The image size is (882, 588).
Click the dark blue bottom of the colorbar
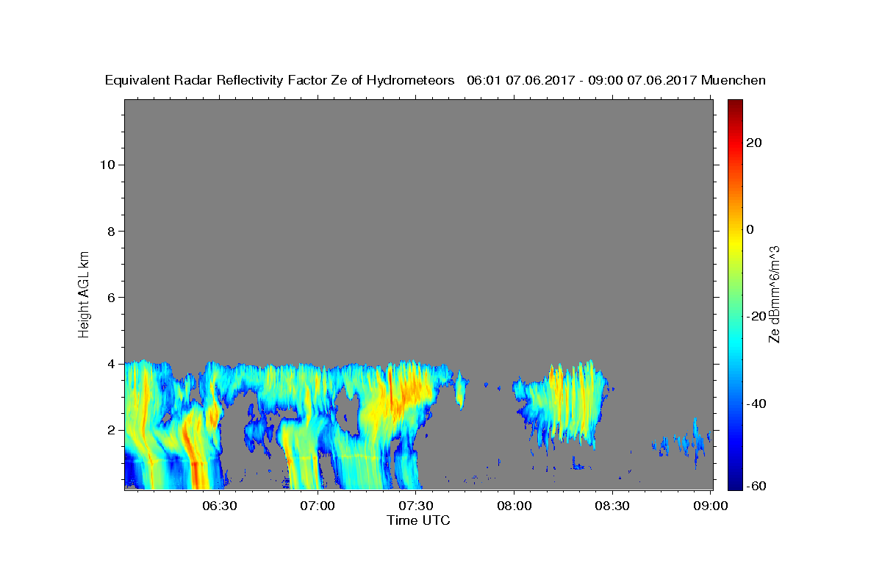(734, 484)
